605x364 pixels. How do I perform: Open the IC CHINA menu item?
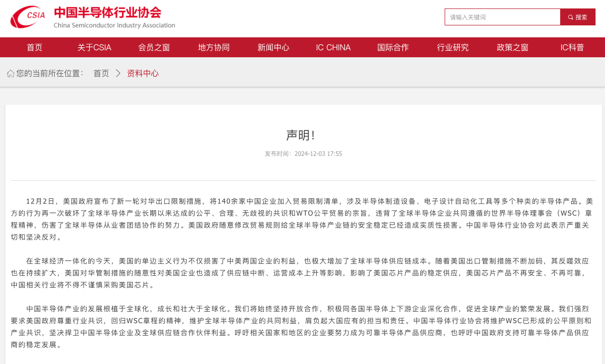pos(333,47)
